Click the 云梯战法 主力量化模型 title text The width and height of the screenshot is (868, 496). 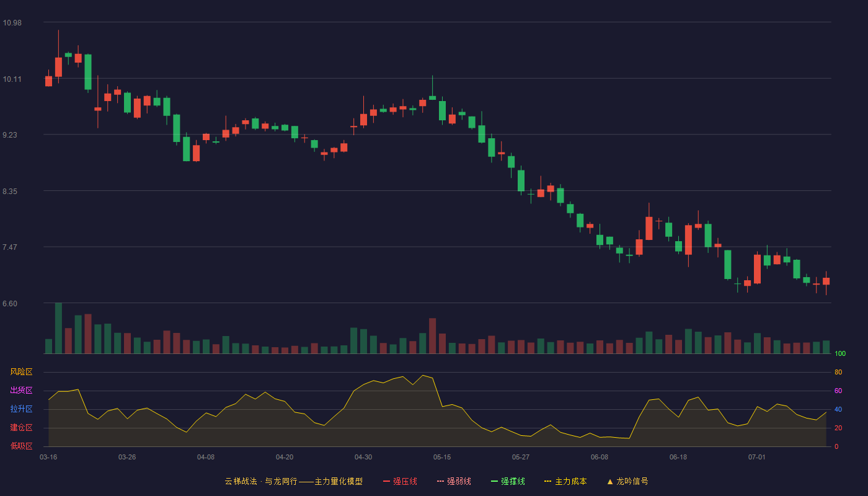point(294,481)
